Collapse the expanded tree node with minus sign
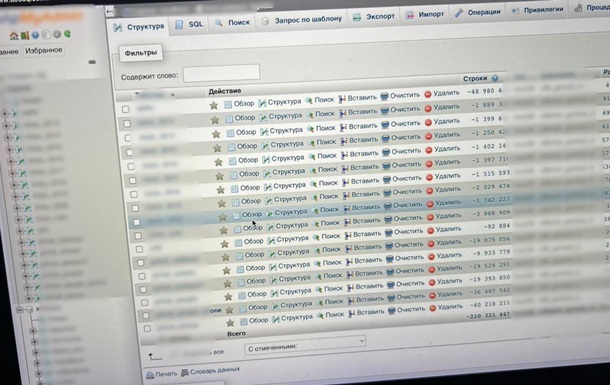 coord(19,310)
